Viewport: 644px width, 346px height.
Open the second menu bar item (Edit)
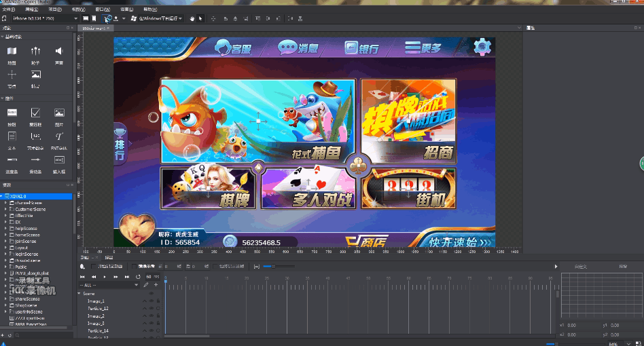coord(32,9)
